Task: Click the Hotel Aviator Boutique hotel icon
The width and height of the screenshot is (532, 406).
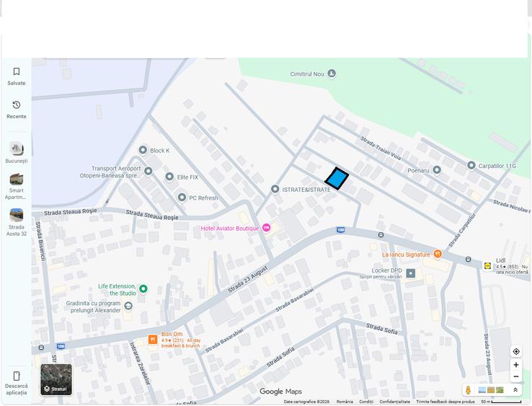Action: pyautogui.click(x=267, y=228)
